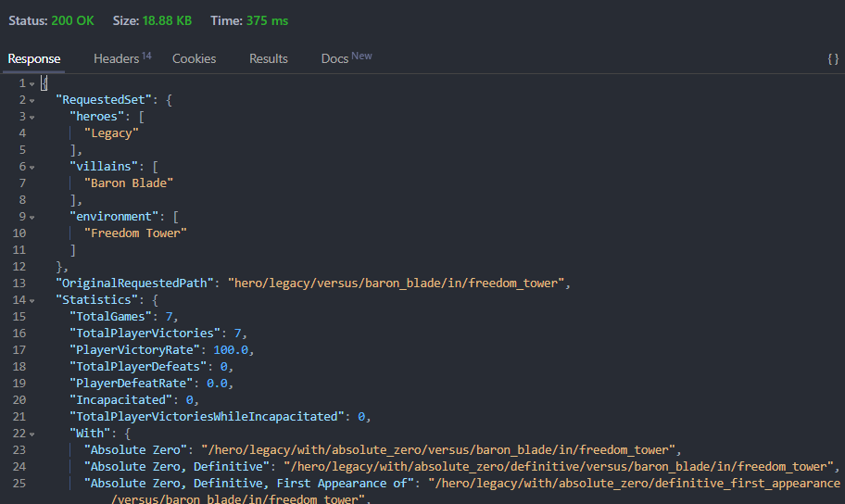Fold the villains array on line 6

coord(32,168)
